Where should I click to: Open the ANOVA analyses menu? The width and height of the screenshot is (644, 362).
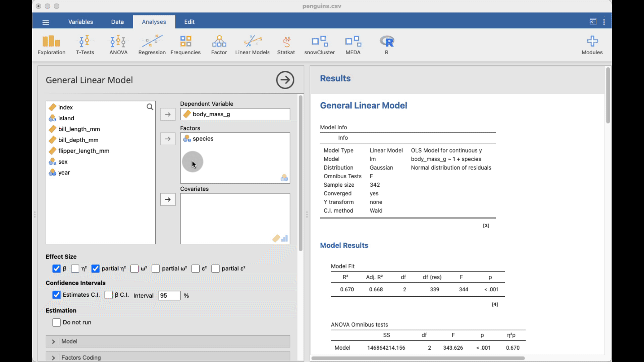click(x=118, y=45)
